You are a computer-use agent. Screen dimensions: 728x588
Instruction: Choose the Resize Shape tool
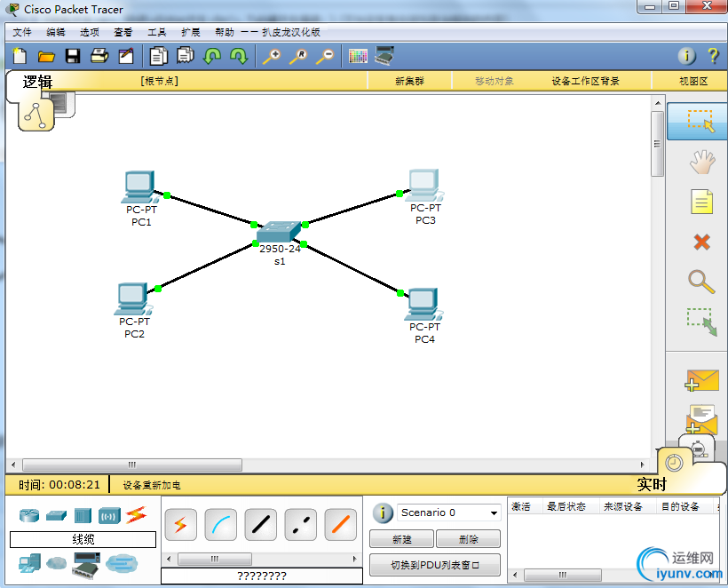pos(702,322)
